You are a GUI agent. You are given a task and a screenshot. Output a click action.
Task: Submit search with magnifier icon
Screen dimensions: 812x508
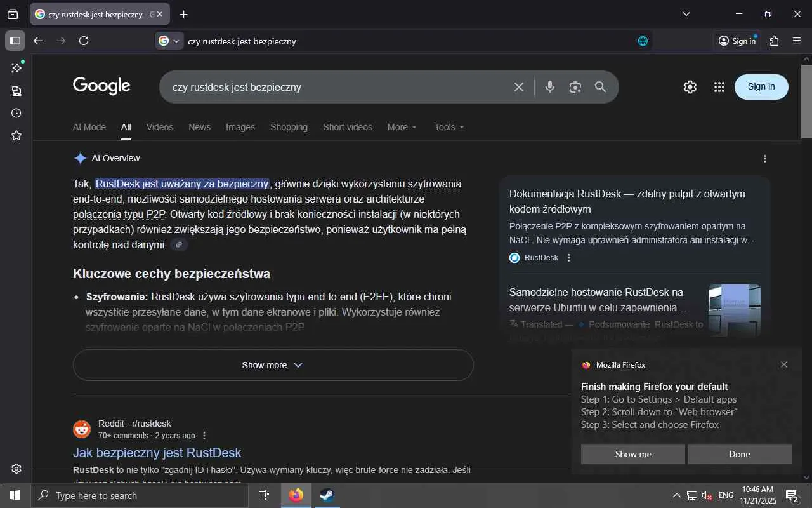(601, 87)
